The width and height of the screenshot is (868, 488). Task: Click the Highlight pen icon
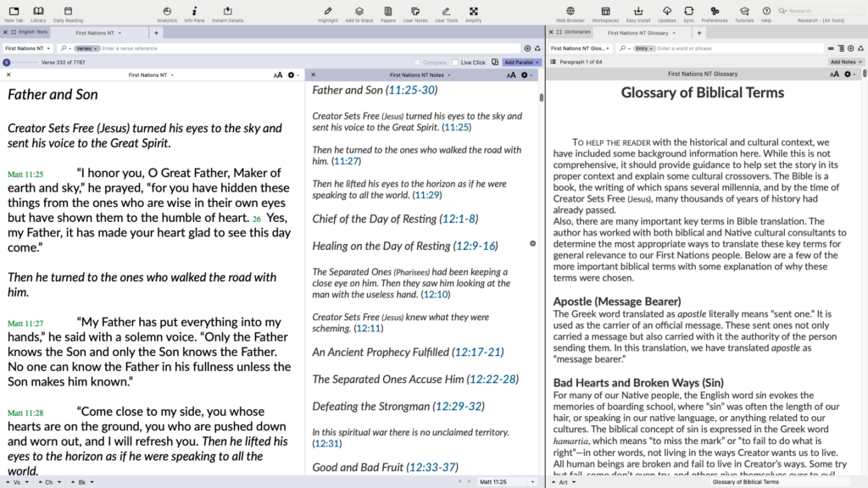click(x=327, y=12)
